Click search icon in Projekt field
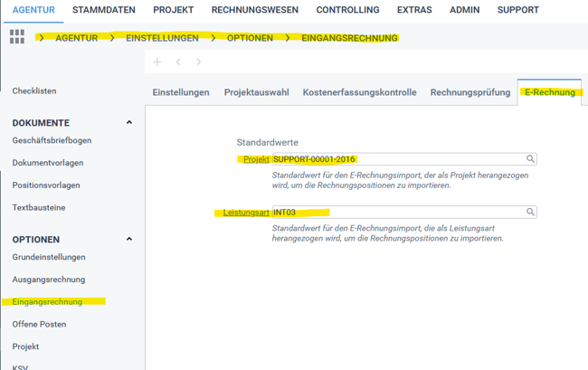The height and width of the screenshot is (370, 588). (x=531, y=159)
